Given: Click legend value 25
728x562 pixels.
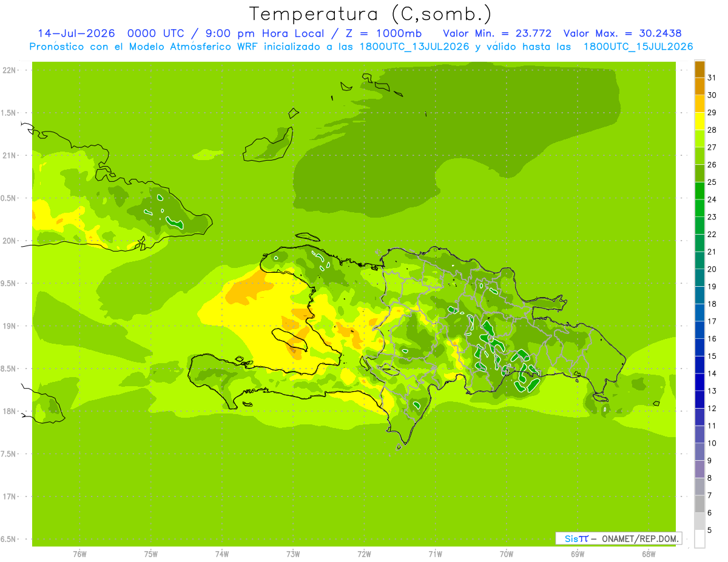Looking at the screenshot, I should pyautogui.click(x=712, y=182).
